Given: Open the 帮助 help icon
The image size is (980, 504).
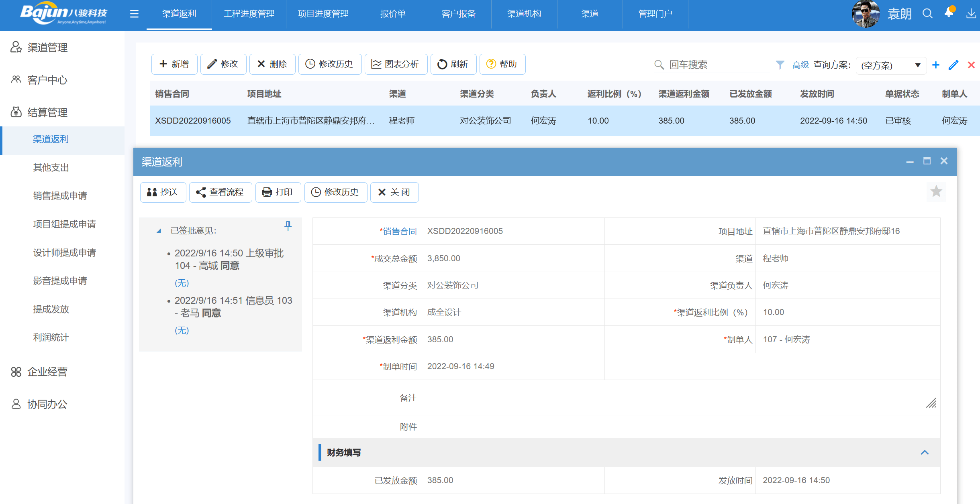Looking at the screenshot, I should [x=491, y=64].
